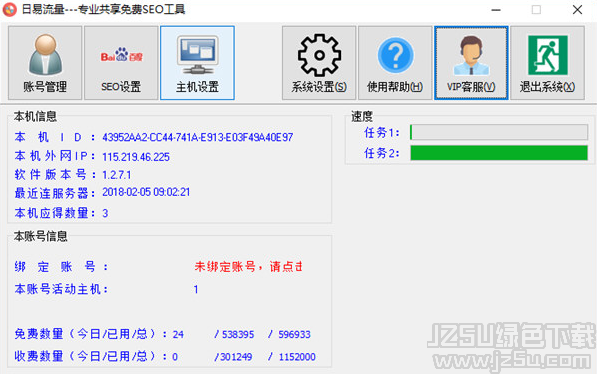597x374 pixels.
Task: Select the machine ID 43952AA2-CC44 value
Action: tap(198, 137)
